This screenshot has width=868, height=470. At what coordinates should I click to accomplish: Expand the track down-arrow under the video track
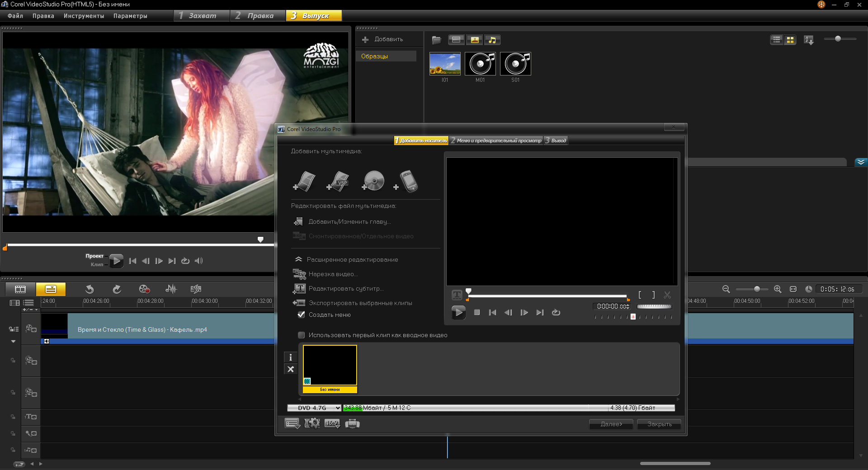pyautogui.click(x=13, y=342)
